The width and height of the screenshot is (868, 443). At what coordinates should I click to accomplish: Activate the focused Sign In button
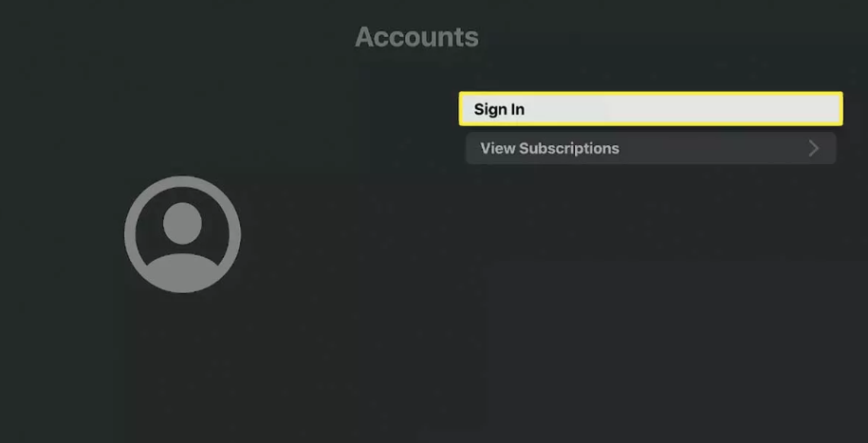pos(651,109)
